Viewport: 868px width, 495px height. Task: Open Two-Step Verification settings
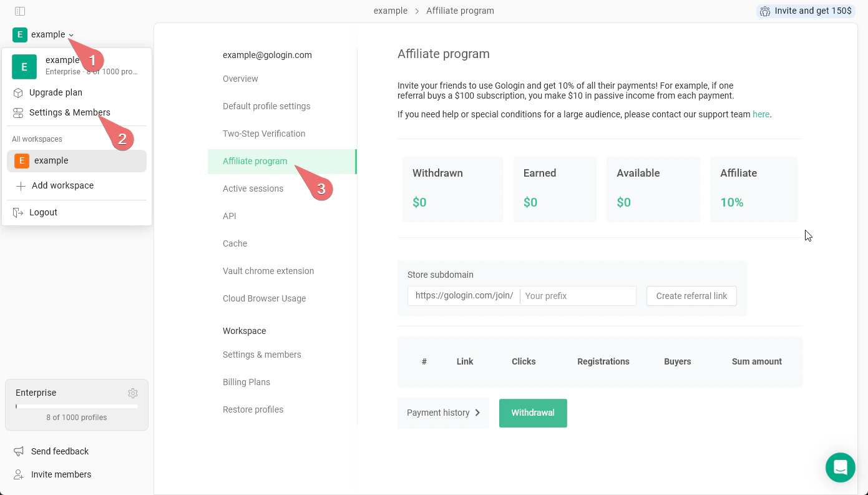263,134
